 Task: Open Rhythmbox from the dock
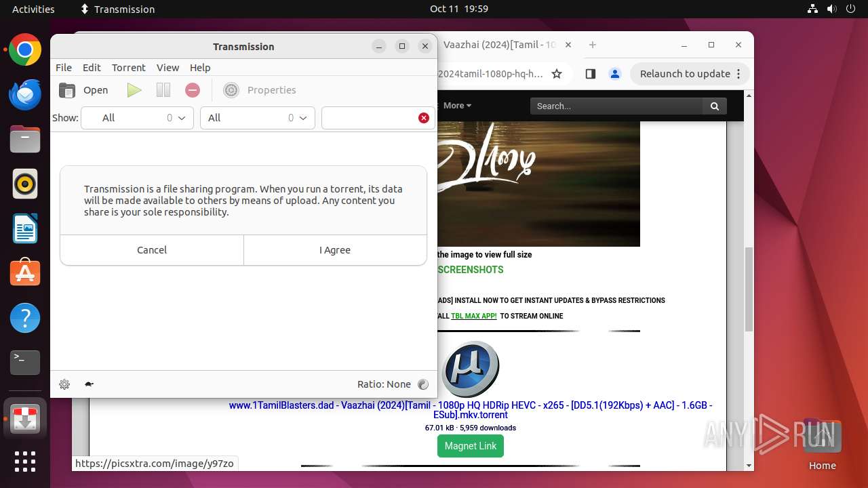pos(25,184)
